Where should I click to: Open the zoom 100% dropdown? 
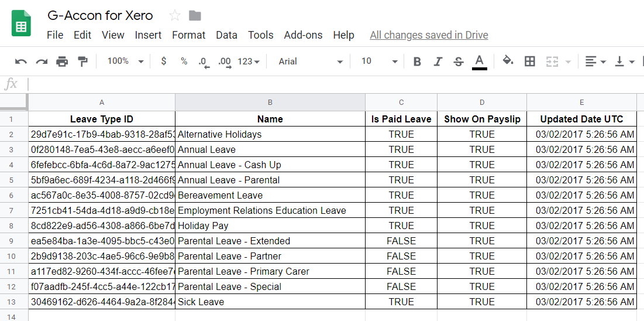[x=125, y=62]
